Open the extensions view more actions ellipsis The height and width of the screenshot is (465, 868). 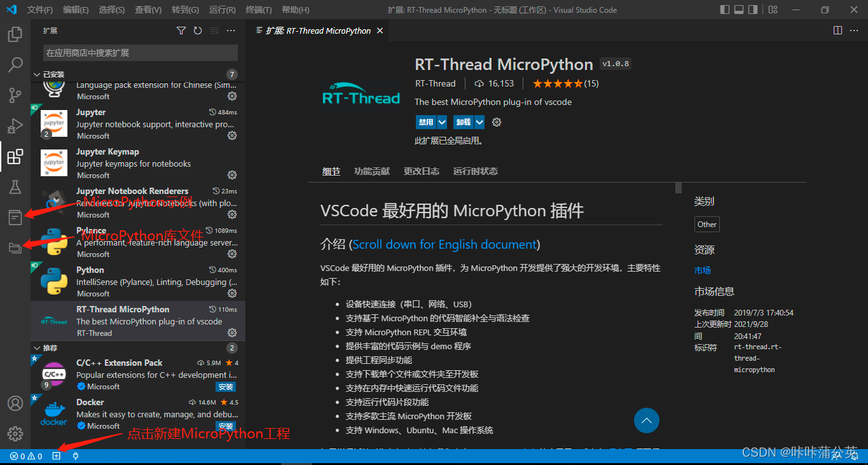click(x=231, y=31)
